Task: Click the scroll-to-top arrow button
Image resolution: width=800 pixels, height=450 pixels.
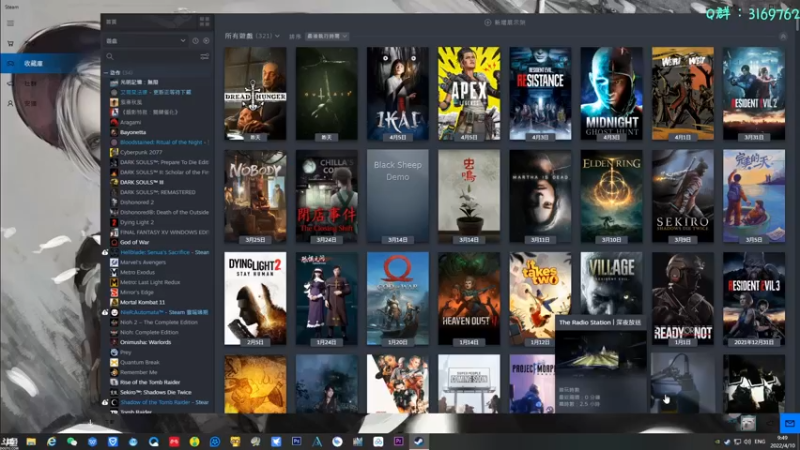Action: tap(783, 36)
